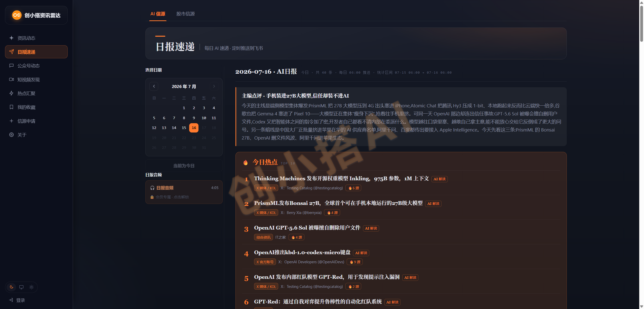Click the 关于 icon in sidebar

(x=11, y=135)
